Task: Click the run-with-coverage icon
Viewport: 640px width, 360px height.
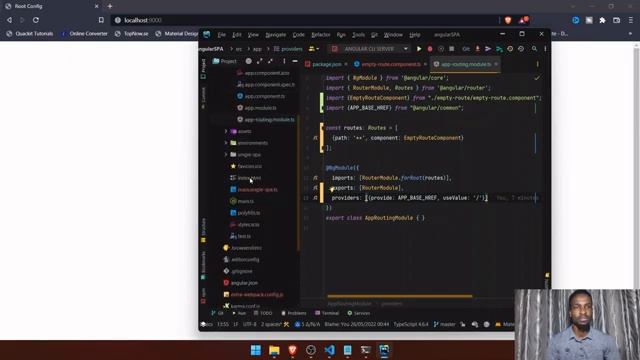Action: [441, 49]
